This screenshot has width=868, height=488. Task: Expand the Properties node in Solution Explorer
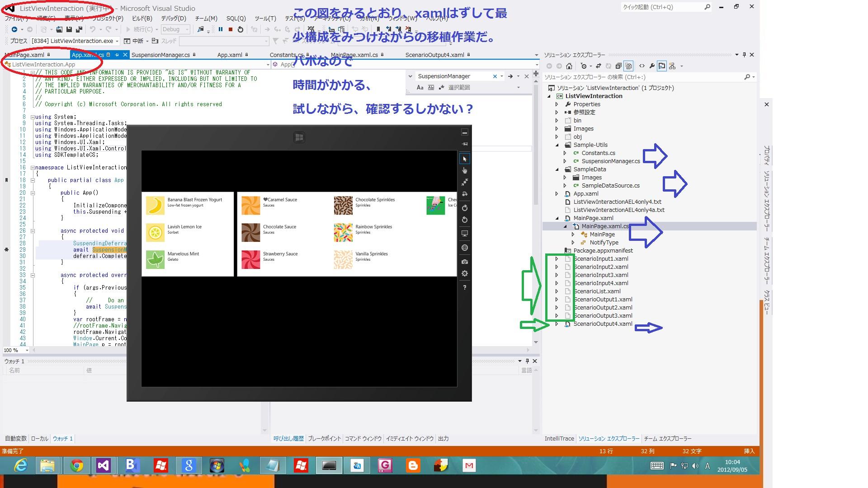[557, 104]
